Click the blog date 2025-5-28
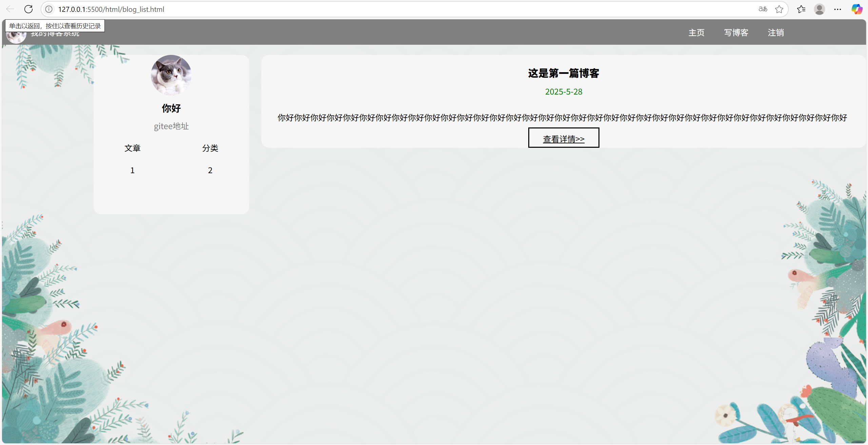This screenshot has height=445, width=868. [564, 92]
